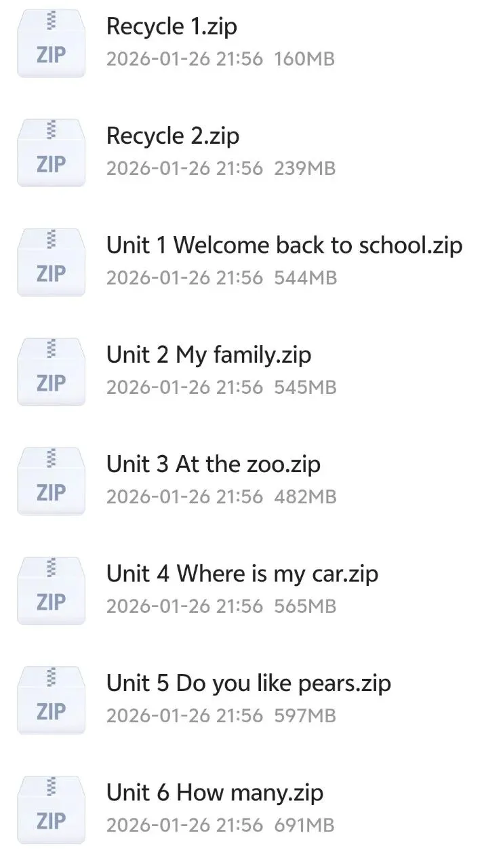Click the 691MB size info

tap(304, 825)
